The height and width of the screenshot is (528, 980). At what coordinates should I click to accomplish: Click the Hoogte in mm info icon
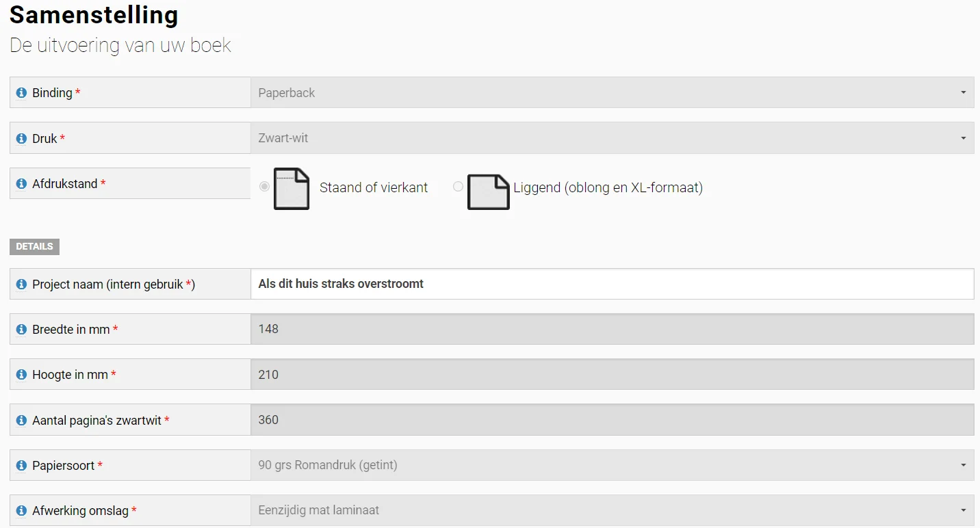click(x=21, y=375)
